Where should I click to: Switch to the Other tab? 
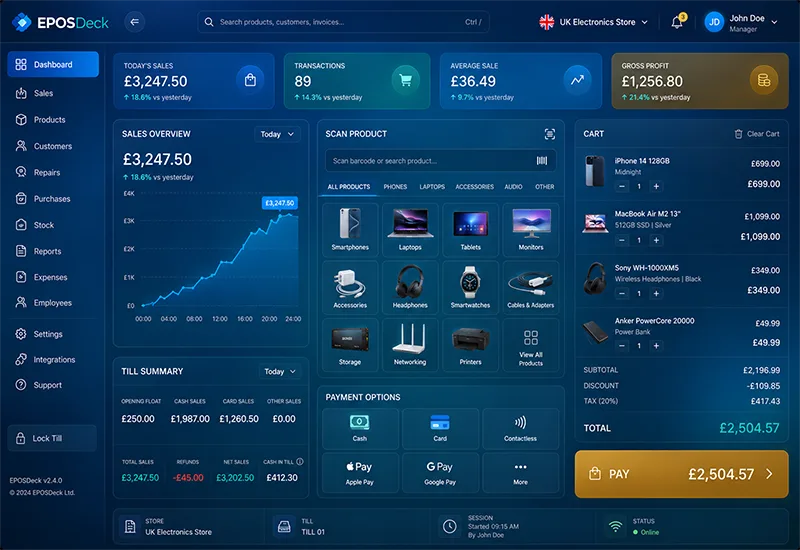click(x=544, y=187)
